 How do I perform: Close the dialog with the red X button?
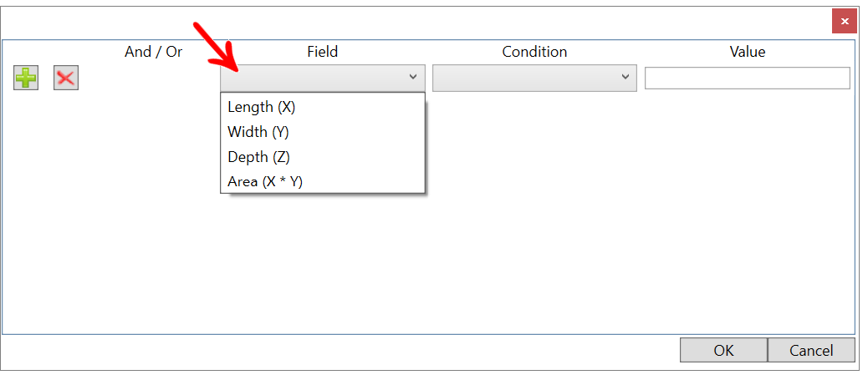[x=845, y=22]
